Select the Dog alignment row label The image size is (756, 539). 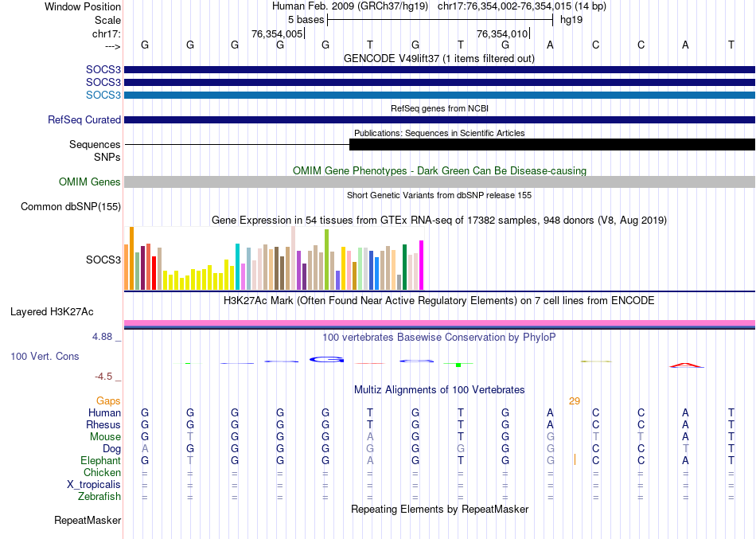[112, 449]
